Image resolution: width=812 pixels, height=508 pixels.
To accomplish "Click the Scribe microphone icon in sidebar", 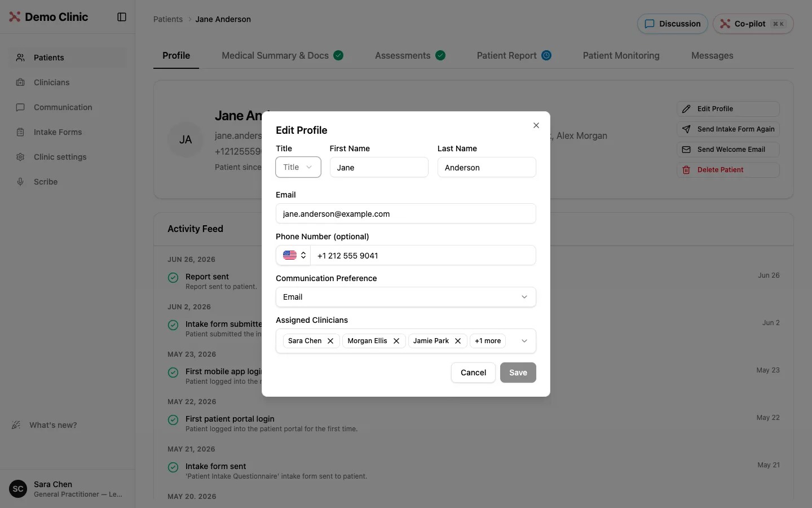I will pyautogui.click(x=20, y=182).
